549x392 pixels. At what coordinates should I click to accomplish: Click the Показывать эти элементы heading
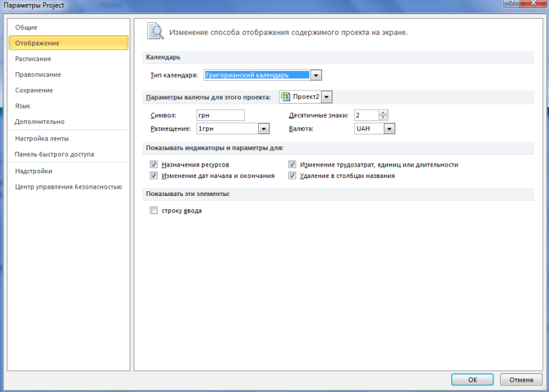pos(188,194)
